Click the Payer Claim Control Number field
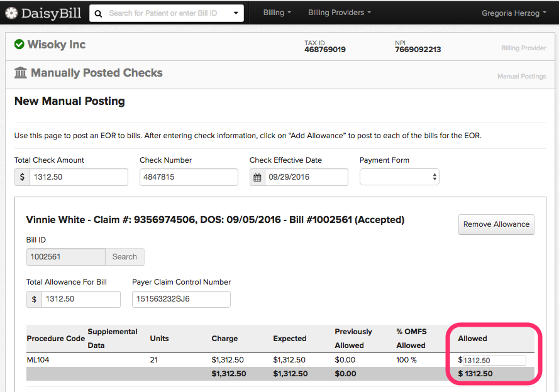 [181, 299]
